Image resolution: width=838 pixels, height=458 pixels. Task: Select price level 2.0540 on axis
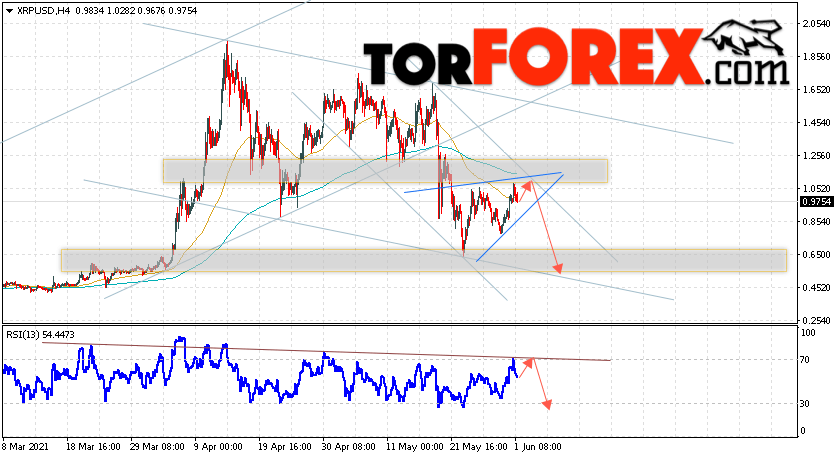click(817, 24)
